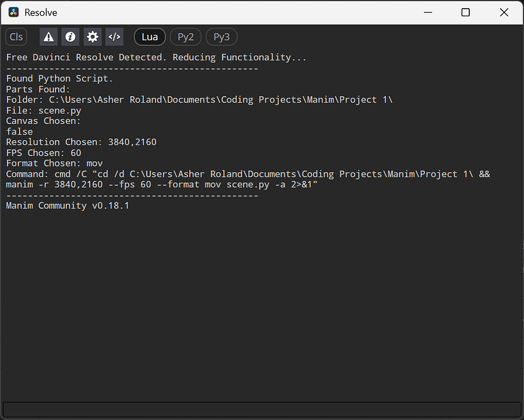524x420 pixels.
Task: Click the 'manim -r 3840,2160' command line
Action: coord(162,184)
